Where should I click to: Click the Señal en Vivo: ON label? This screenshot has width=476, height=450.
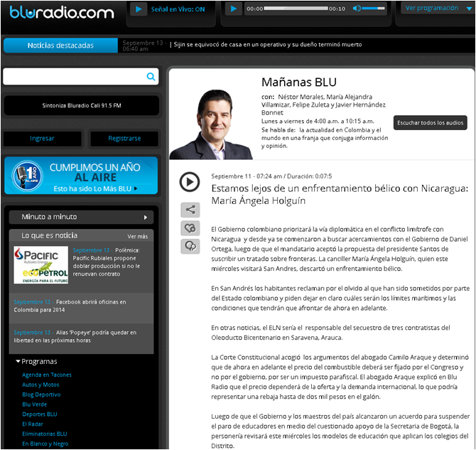178,9
